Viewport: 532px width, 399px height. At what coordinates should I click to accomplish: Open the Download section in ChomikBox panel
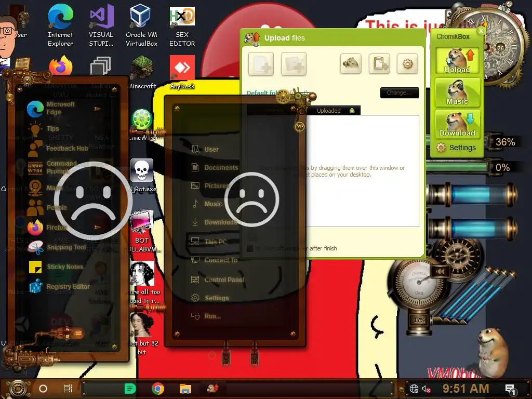[x=457, y=124]
